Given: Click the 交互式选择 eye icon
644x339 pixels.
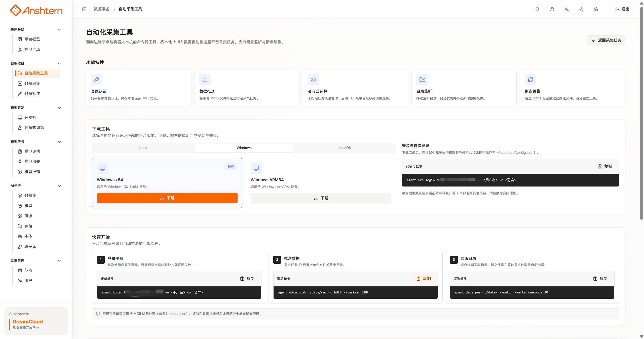Looking at the screenshot, I should (313, 80).
